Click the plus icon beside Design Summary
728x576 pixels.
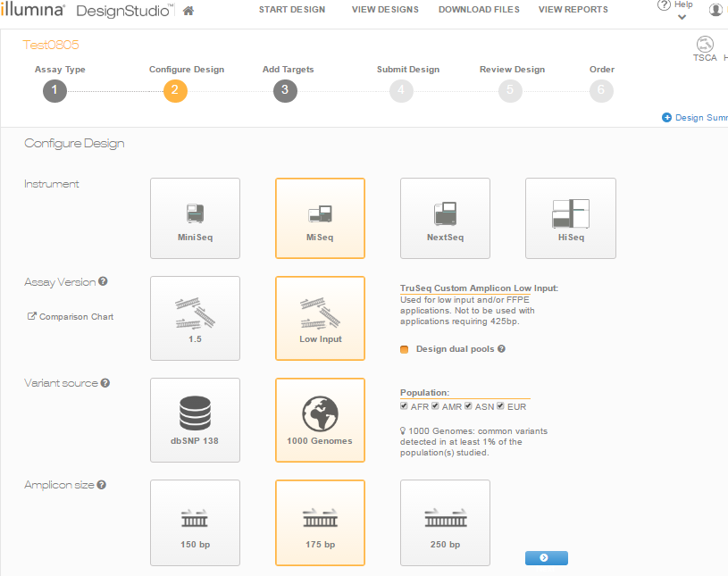[666, 117]
